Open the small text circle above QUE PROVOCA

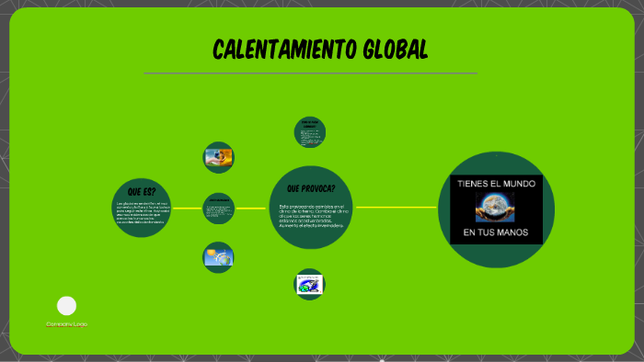tap(310, 132)
